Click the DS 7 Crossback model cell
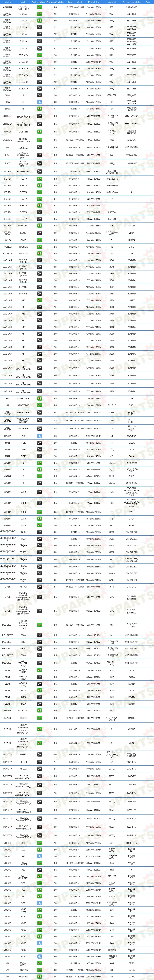154x980 pixels. point(23,147)
